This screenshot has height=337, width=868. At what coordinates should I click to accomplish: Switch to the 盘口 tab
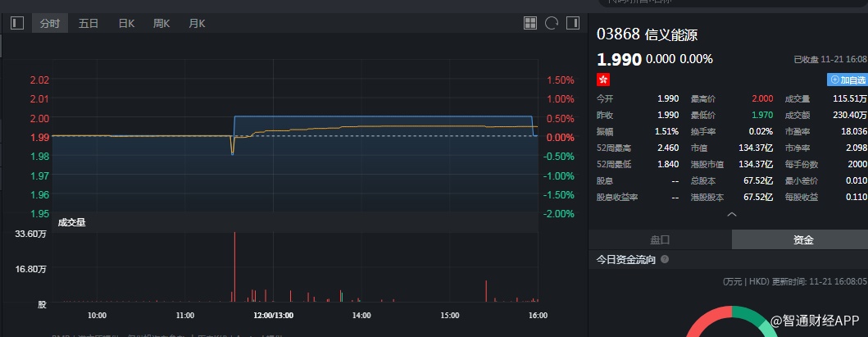click(x=660, y=239)
